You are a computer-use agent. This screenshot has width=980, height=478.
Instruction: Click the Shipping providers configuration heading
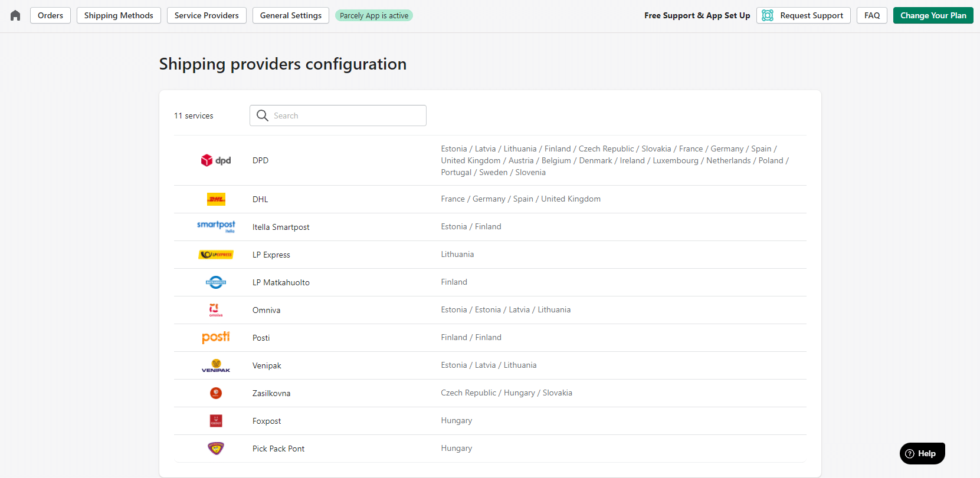click(283, 64)
